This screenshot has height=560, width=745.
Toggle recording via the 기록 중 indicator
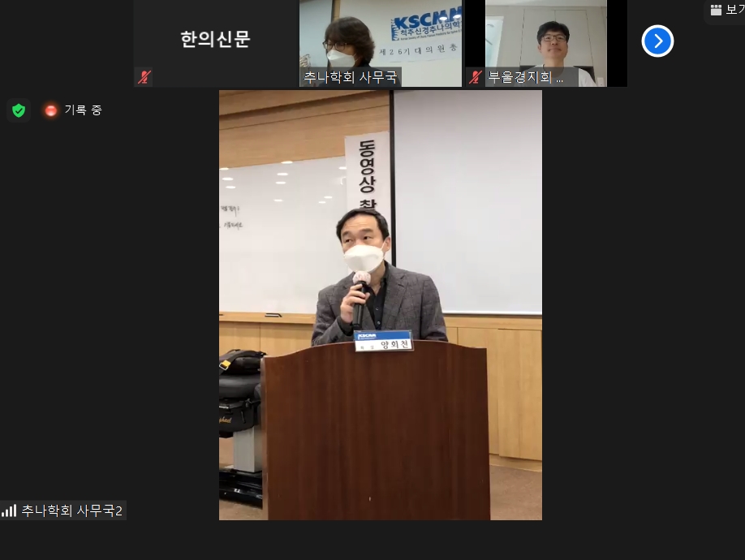(73, 110)
